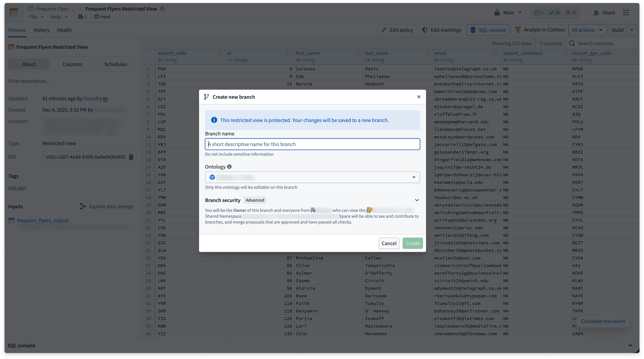Select the Schedules tab in the side panel
The height and width of the screenshot is (359, 644).
(x=116, y=64)
